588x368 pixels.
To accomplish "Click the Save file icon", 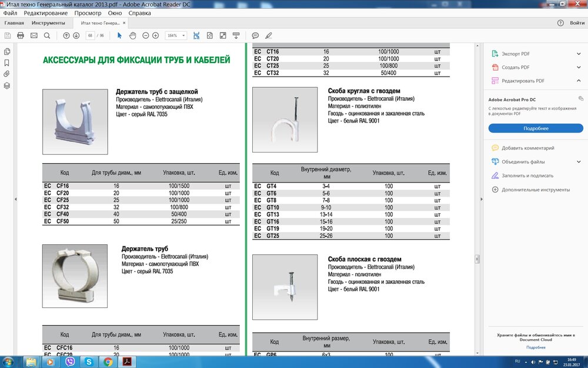I will [8, 36].
